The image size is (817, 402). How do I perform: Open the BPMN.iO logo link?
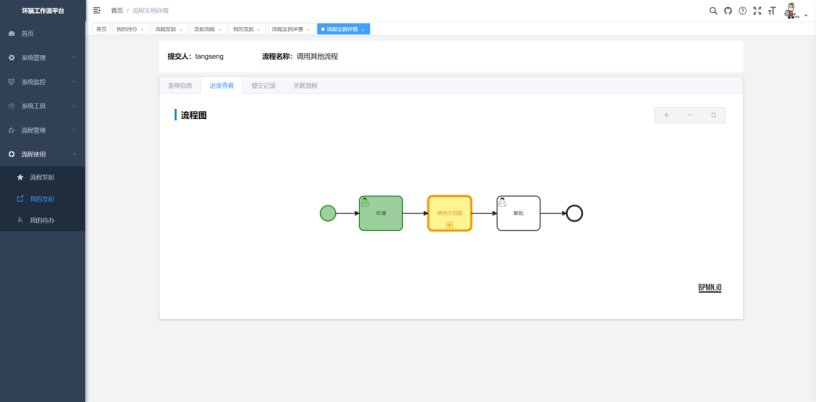pos(710,288)
